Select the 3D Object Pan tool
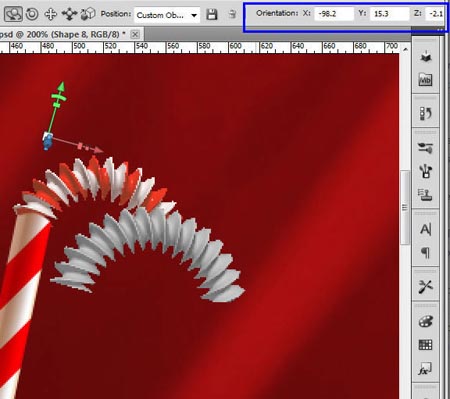 (x=51, y=14)
